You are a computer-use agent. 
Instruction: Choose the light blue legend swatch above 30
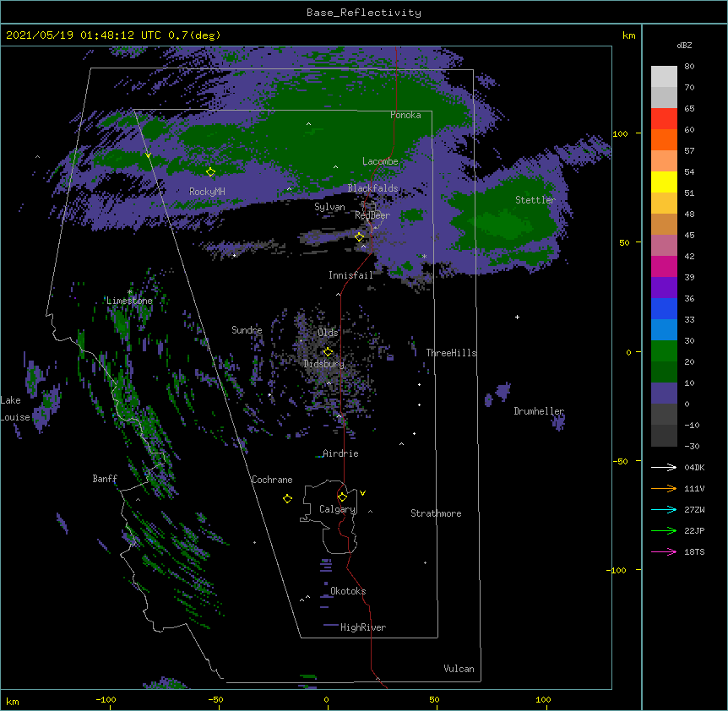(x=664, y=330)
